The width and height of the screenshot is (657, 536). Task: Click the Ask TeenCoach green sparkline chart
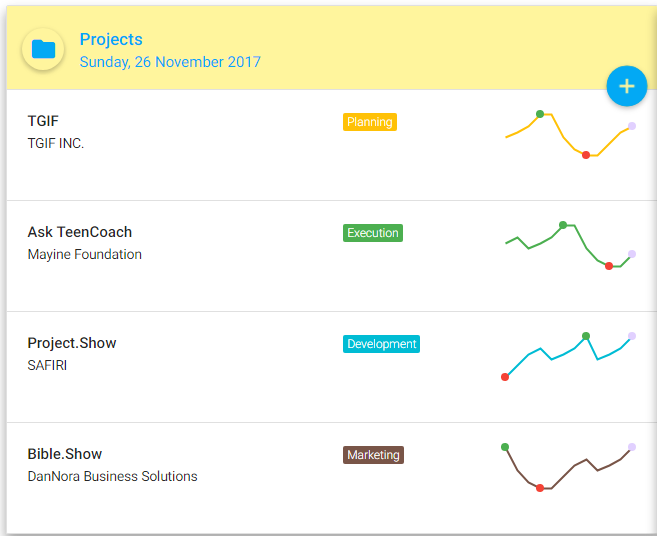click(568, 245)
